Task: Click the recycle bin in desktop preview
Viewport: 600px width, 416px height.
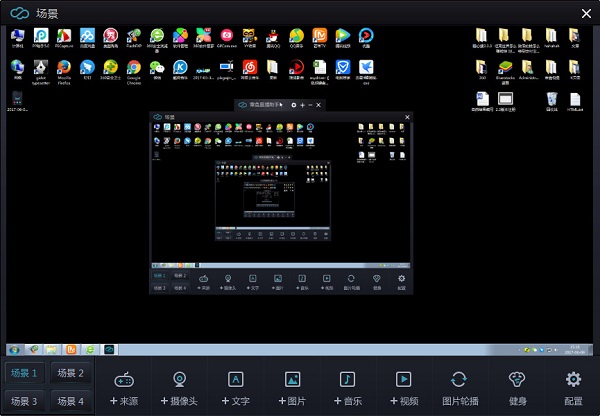Action: (553, 100)
